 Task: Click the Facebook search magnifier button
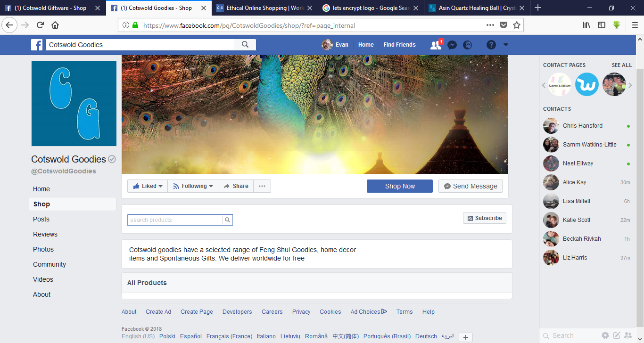tap(245, 45)
